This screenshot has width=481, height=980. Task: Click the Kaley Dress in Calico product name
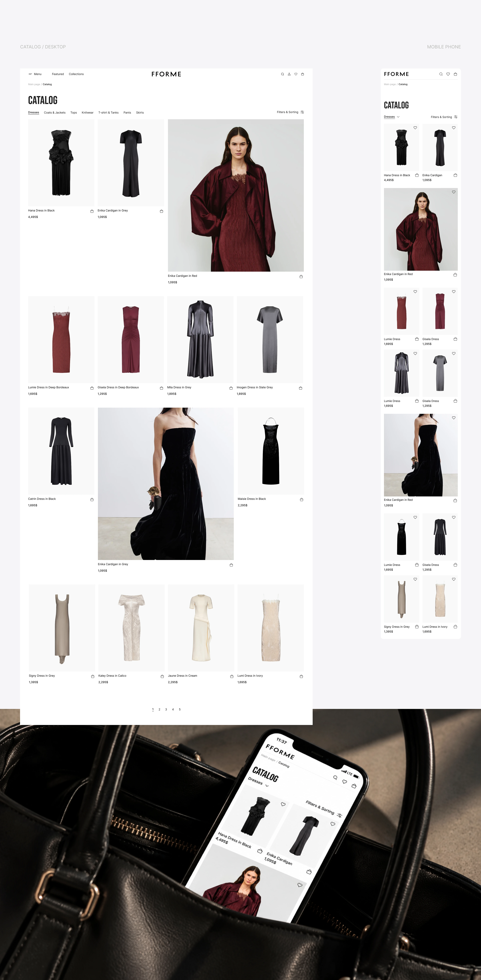point(112,676)
